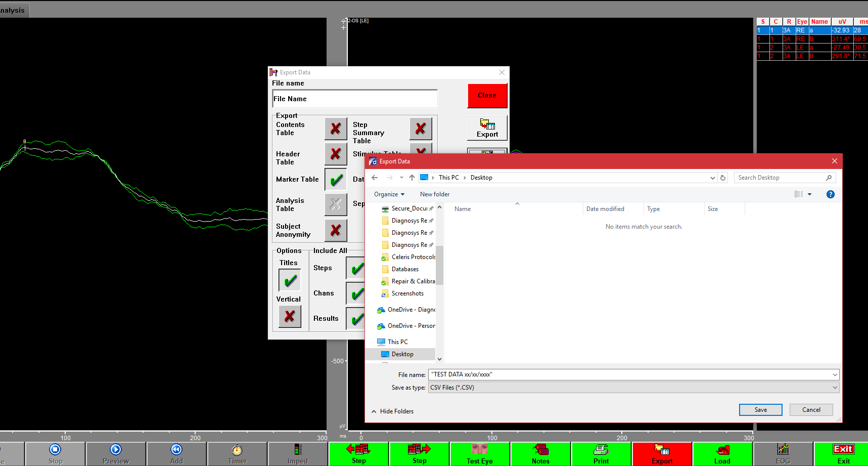
Task: Toggle the Vertical option
Action: 290,316
